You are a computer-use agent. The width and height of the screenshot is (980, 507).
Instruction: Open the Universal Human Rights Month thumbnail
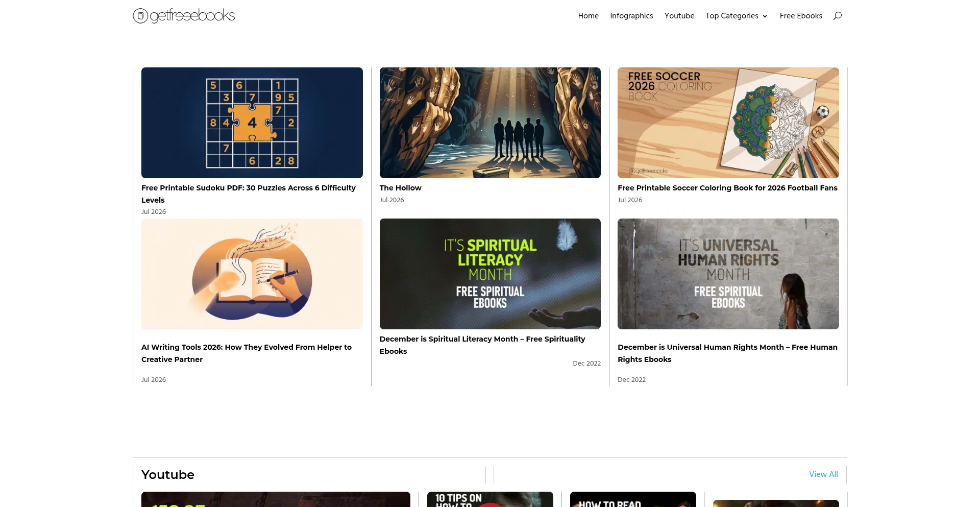728,274
